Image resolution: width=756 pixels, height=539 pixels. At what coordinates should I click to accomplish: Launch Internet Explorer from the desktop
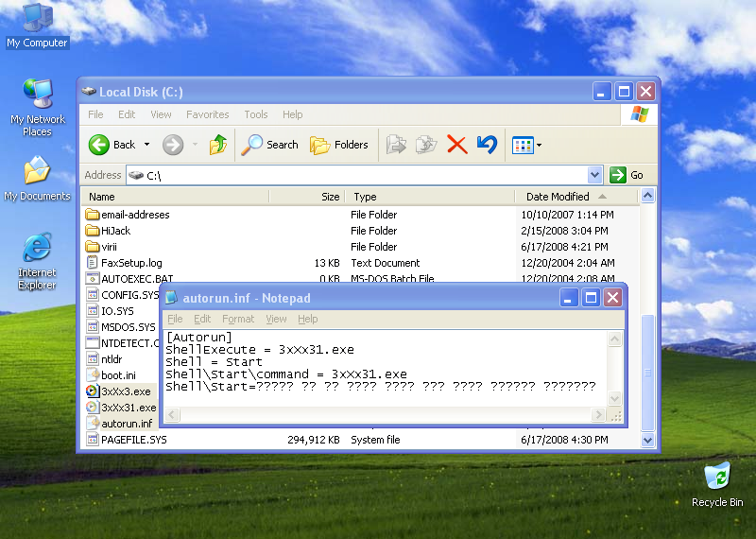tap(37, 261)
